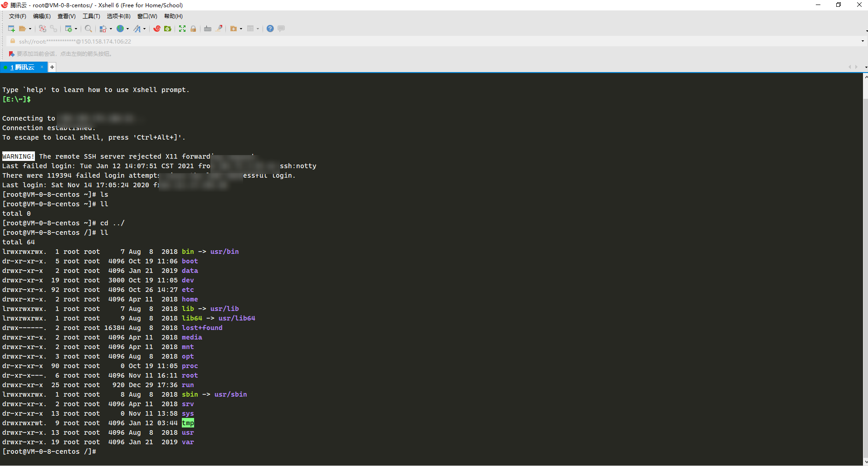Click the New session icon
This screenshot has width=868, height=466.
[12, 29]
